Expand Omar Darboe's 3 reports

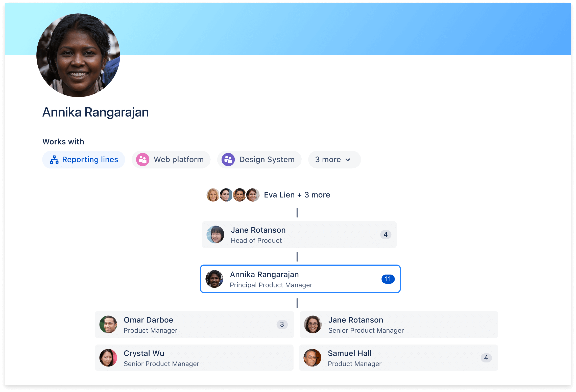point(282,325)
